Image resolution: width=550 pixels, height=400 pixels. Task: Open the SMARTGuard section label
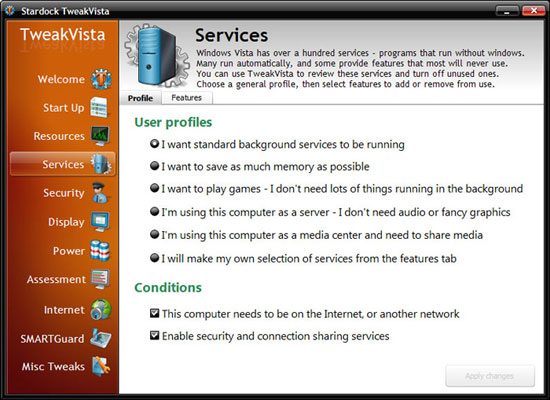point(52,339)
